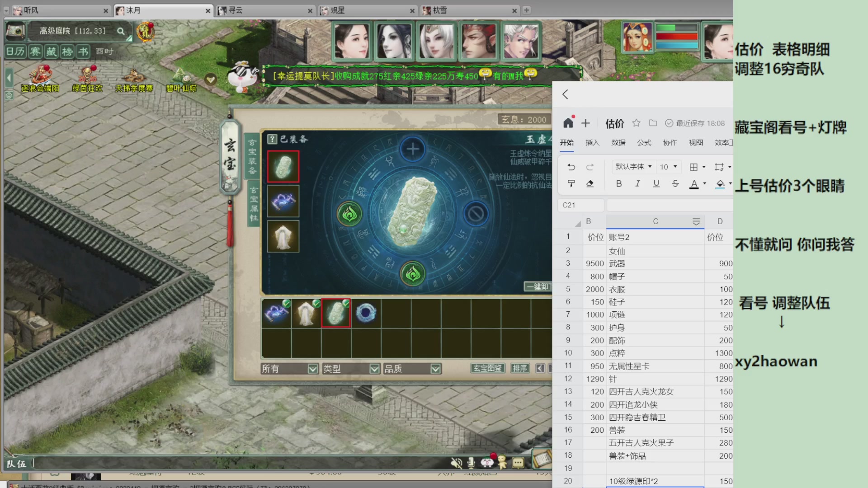868x488 pixels.
Task: Select the purple lightning item in equipped list
Action: pos(283,201)
